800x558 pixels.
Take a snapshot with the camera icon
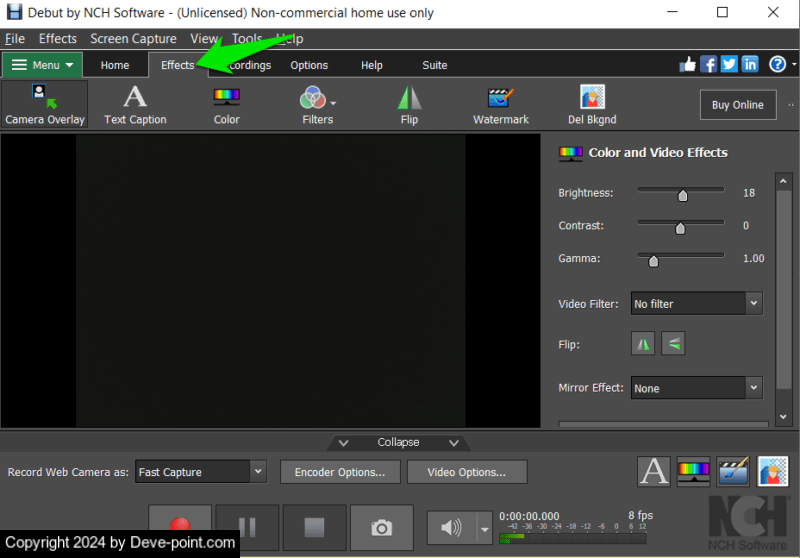[380, 527]
